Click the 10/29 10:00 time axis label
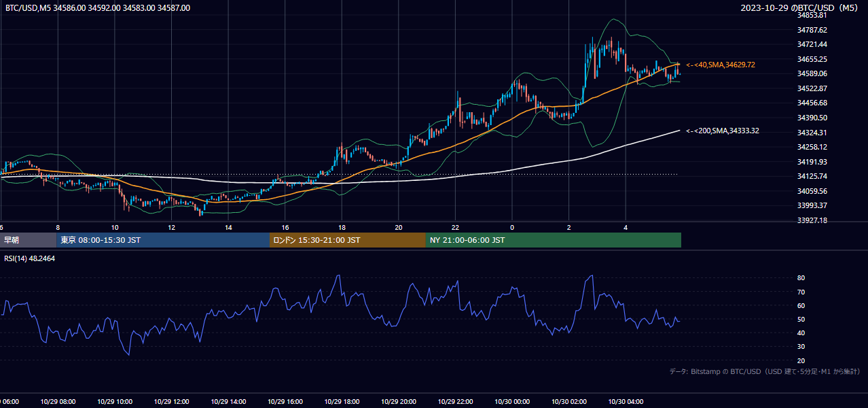Image resolution: width=868 pixels, height=408 pixels. [x=114, y=402]
